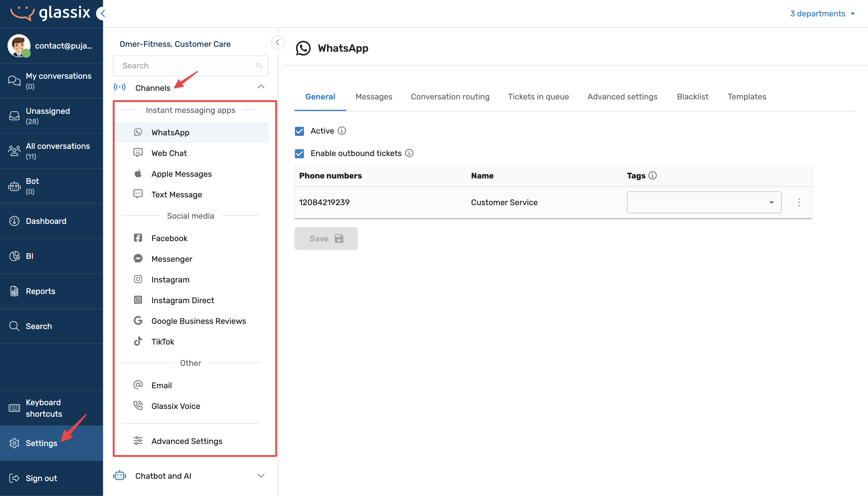This screenshot has height=496, width=868.
Task: Uncheck the Active checkbox
Action: point(299,131)
